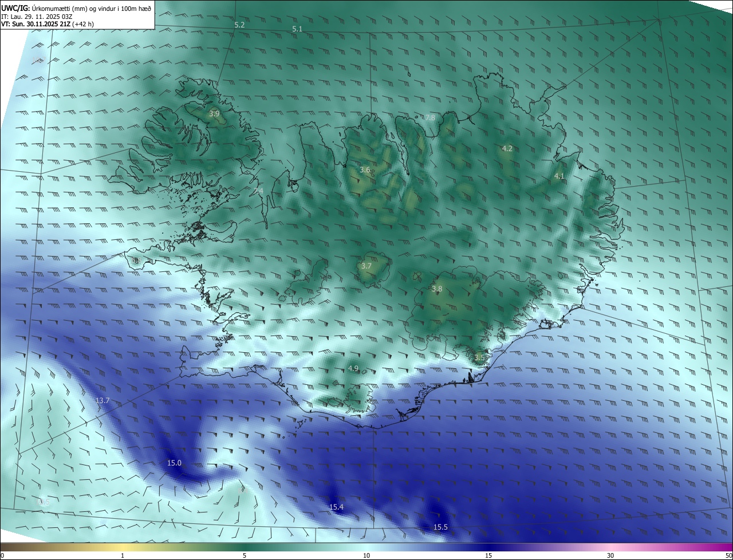The width and height of the screenshot is (733, 560).
Task: Click the 7.8 value on the map
Action: 430,118
